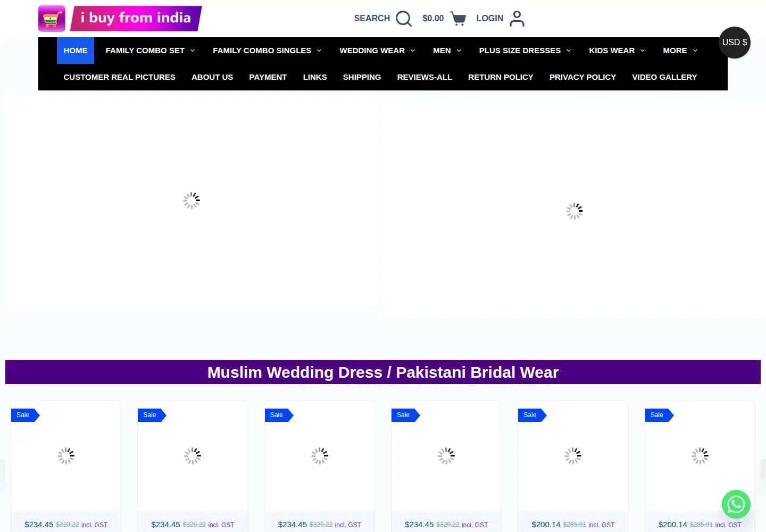Open Reviews-All page

(424, 77)
